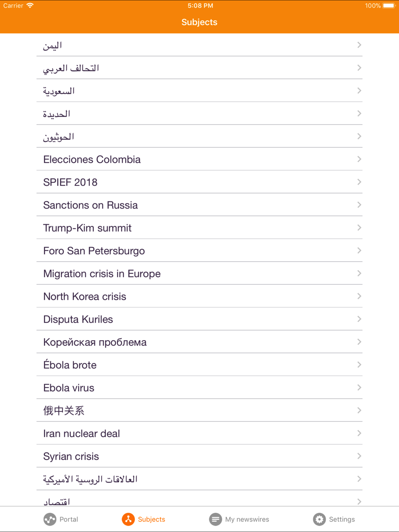Open the Sanctions on Russia subject

[91, 205]
